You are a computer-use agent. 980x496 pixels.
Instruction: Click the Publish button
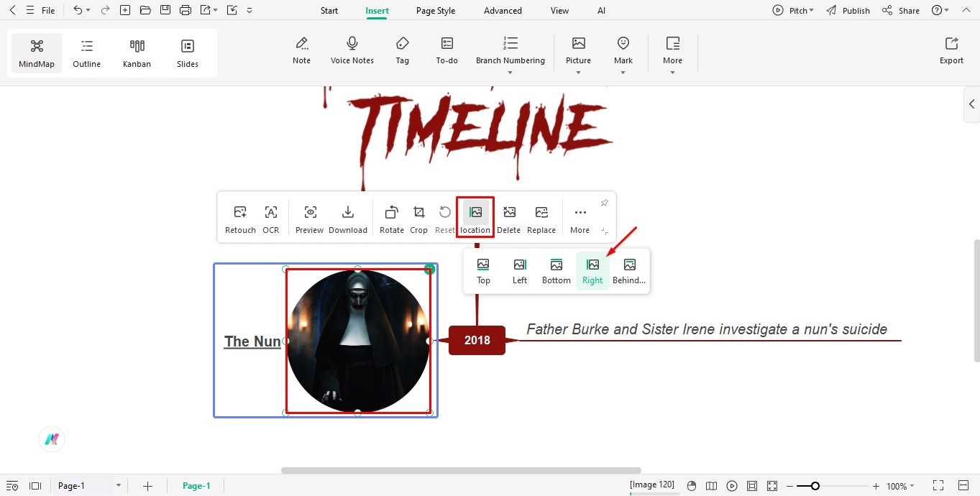pos(848,11)
